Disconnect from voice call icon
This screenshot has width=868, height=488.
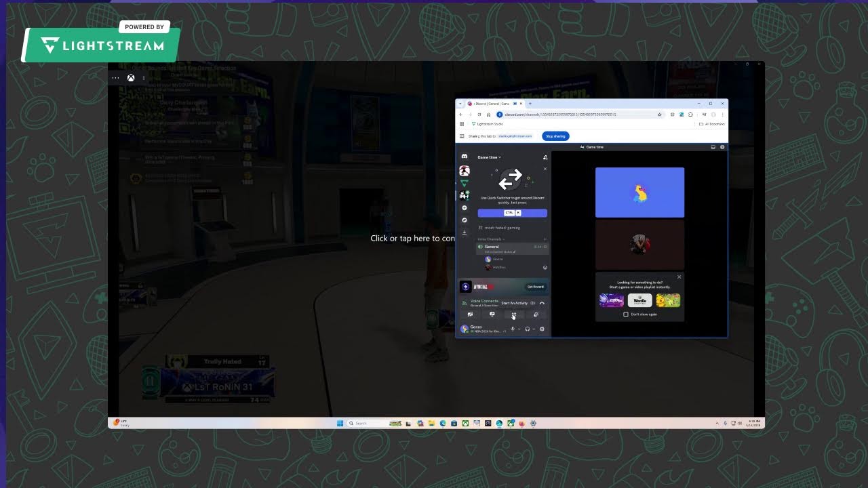click(542, 303)
